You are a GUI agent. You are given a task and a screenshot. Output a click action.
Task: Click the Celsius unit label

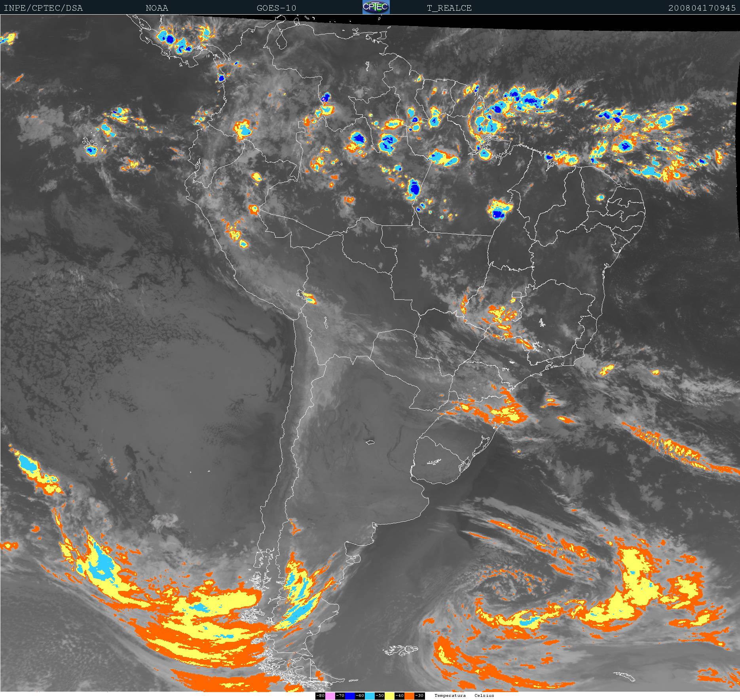pyautogui.click(x=484, y=695)
